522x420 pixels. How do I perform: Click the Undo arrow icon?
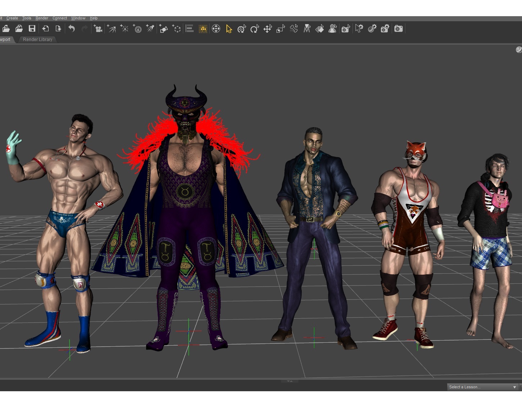pyautogui.click(x=72, y=29)
